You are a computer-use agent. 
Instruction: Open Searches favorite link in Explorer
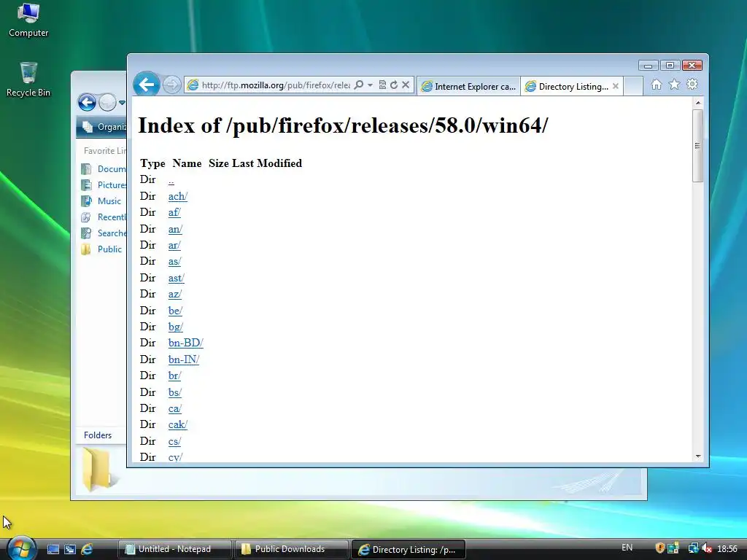coord(104,233)
